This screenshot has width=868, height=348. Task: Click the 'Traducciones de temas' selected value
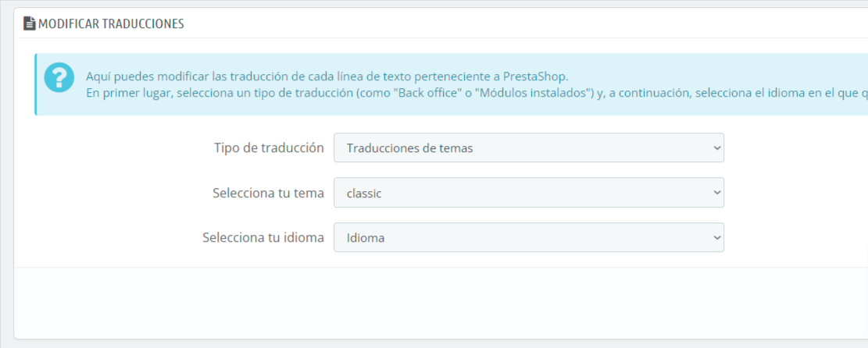coord(409,148)
